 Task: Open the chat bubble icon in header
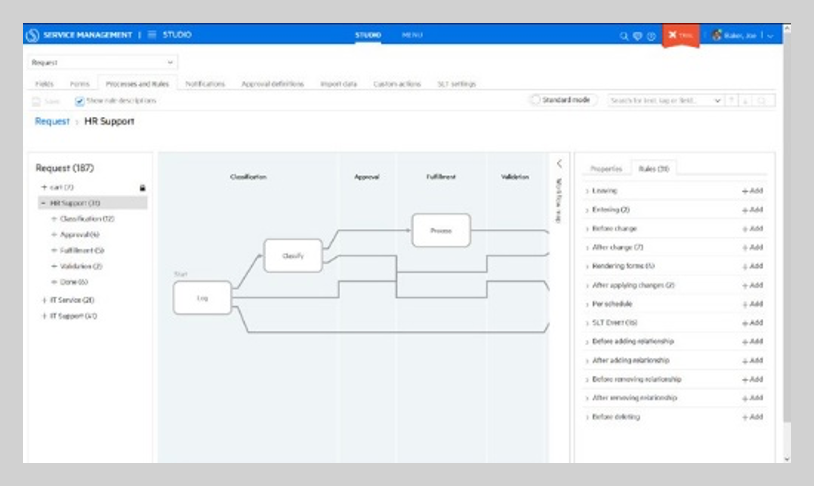637,36
